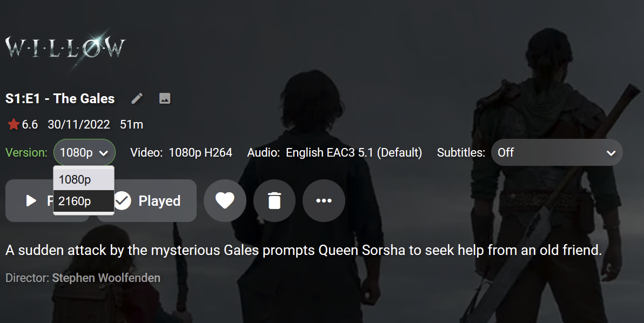Click the Video 1080p H264 info text
The height and width of the screenshot is (323, 644).
pyautogui.click(x=200, y=153)
